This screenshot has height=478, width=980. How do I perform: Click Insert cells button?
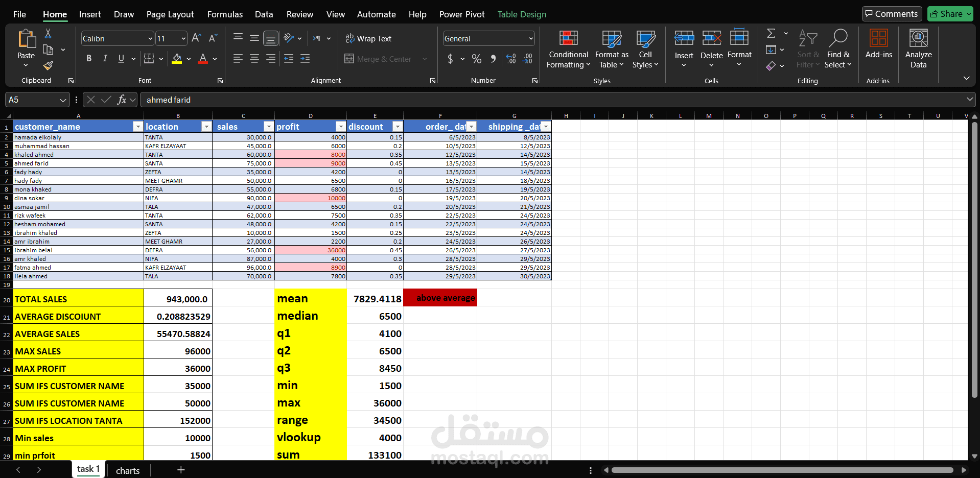[x=684, y=50]
